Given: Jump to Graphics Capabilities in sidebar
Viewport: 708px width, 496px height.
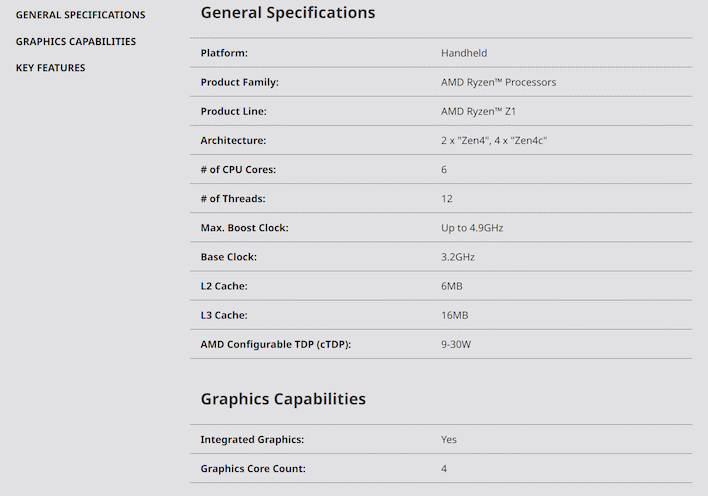Looking at the screenshot, I should (x=76, y=42).
